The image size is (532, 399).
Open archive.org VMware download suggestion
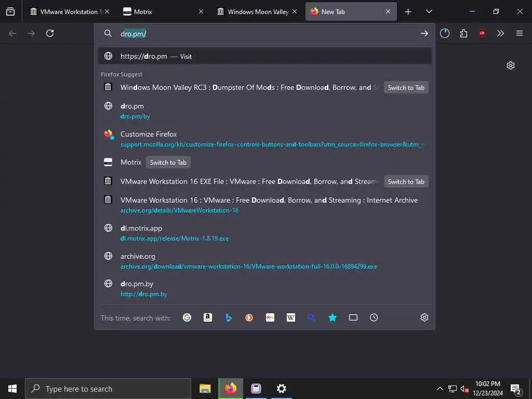[264, 261]
